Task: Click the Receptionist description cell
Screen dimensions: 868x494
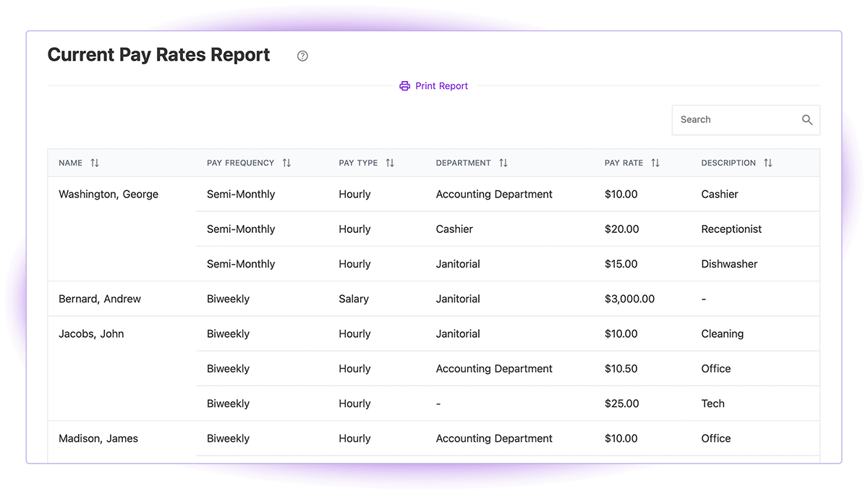Action: (x=731, y=229)
